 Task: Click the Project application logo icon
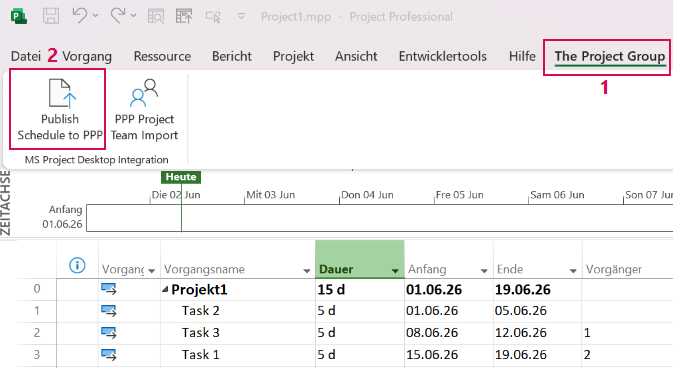(19, 17)
